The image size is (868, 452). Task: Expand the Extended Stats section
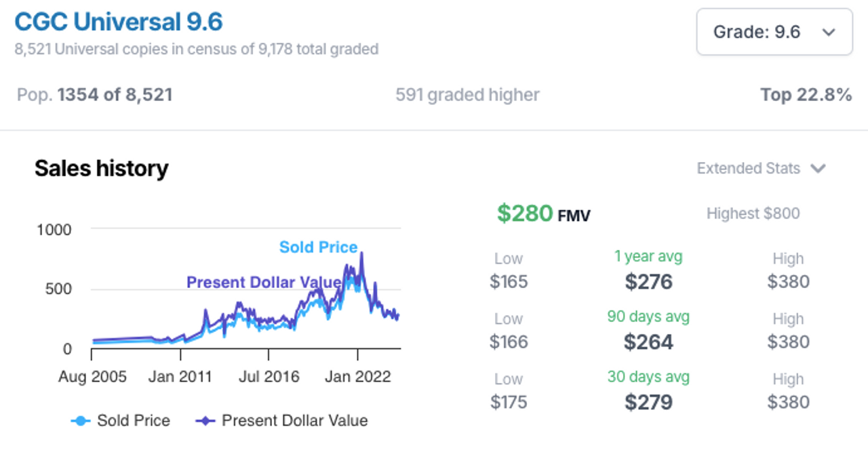click(761, 168)
